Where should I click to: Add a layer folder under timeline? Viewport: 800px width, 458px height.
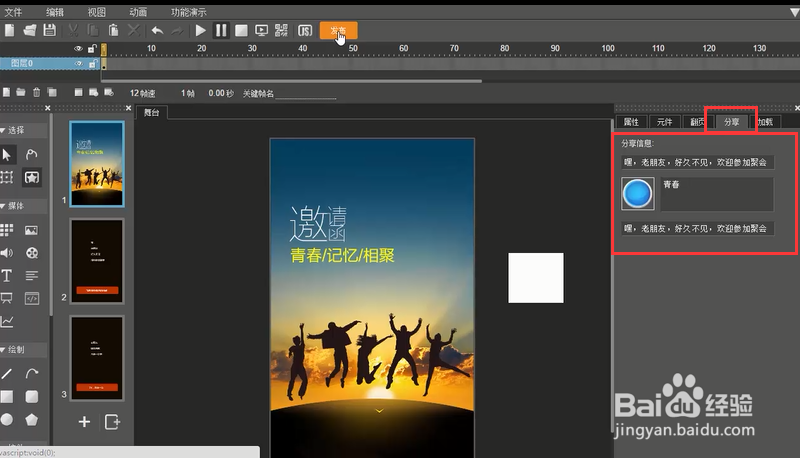pos(20,92)
